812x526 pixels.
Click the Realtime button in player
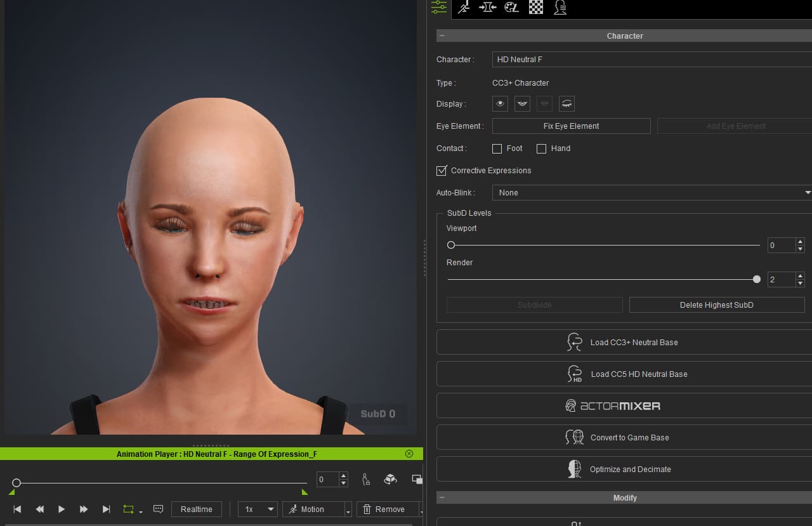(197, 509)
